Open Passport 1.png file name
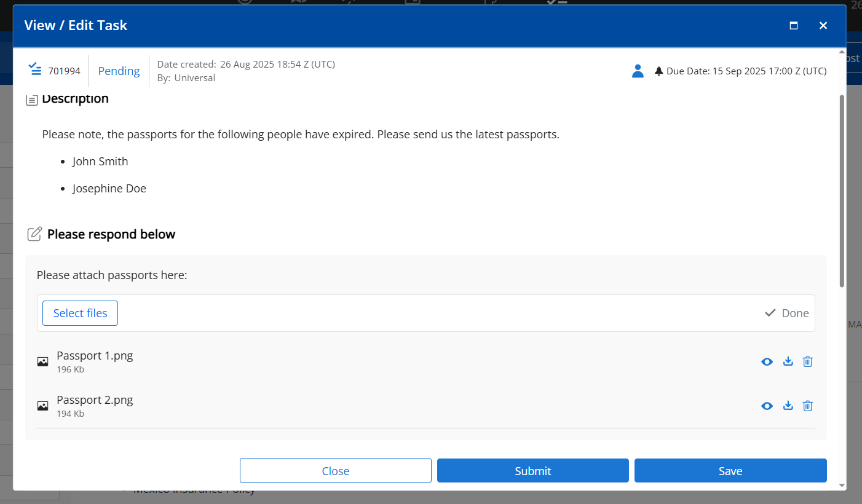 point(95,355)
